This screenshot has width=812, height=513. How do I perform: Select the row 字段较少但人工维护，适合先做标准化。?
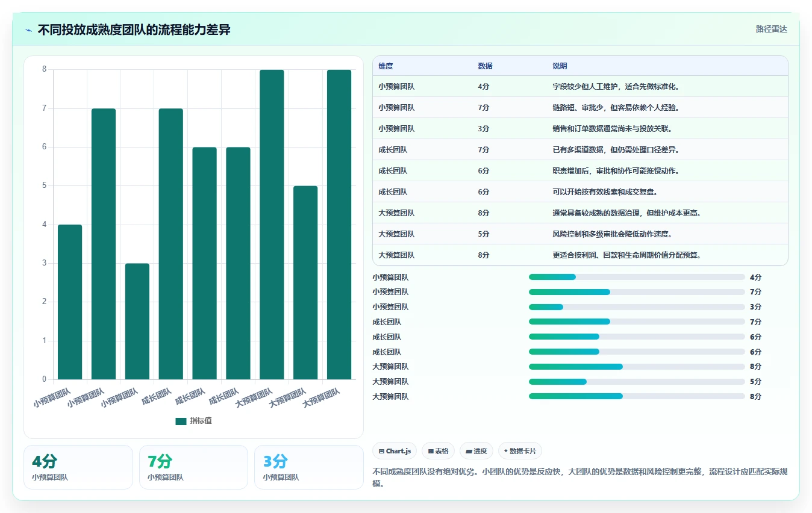(x=580, y=86)
